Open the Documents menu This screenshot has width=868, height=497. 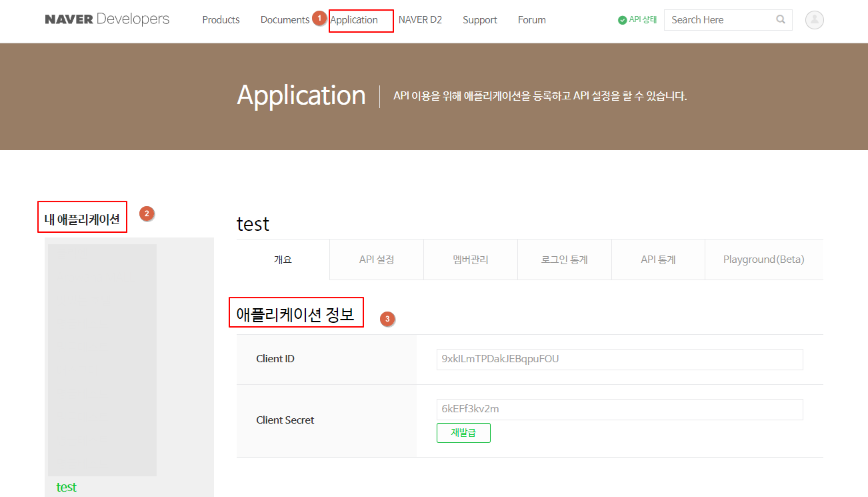click(285, 20)
